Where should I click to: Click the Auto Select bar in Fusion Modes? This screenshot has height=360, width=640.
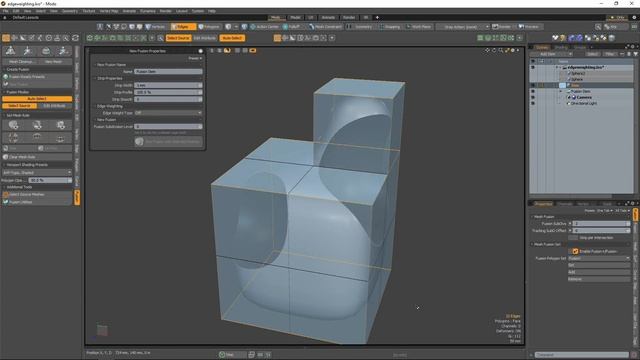pos(37,99)
